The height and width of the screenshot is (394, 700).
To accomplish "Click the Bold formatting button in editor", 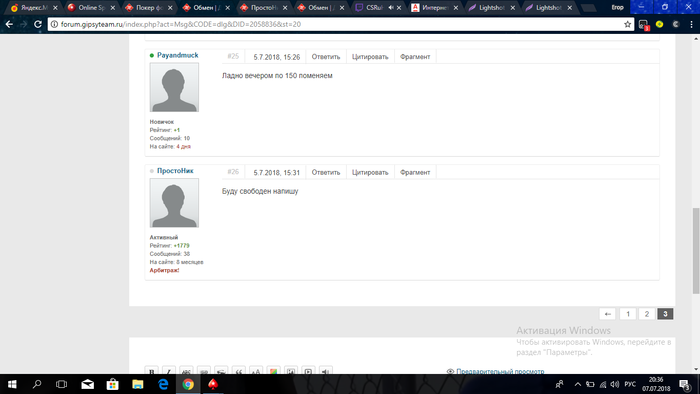I will click(152, 371).
